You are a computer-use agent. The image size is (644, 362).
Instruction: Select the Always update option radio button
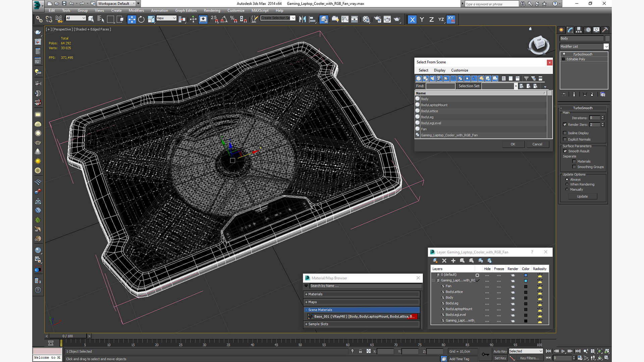pyautogui.click(x=567, y=180)
